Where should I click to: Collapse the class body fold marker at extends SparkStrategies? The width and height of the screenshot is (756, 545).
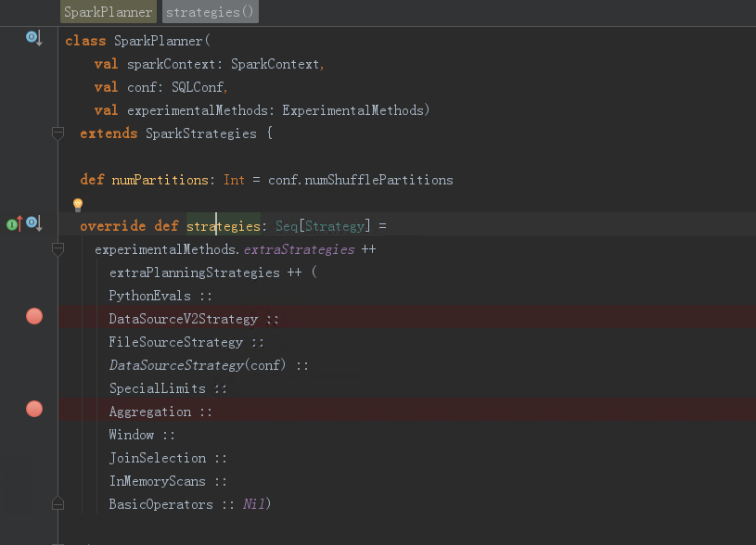(x=58, y=133)
